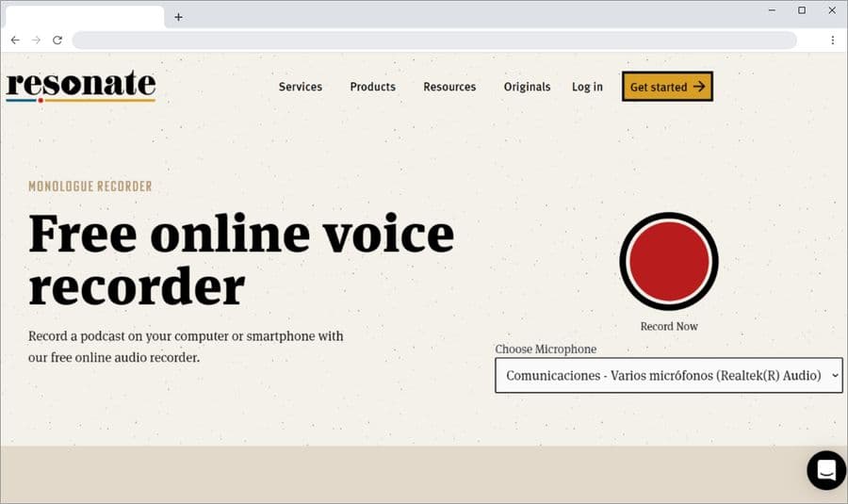Viewport: 848px width, 504px height.
Task: Click the Choose Microphone label
Action: 546,349
